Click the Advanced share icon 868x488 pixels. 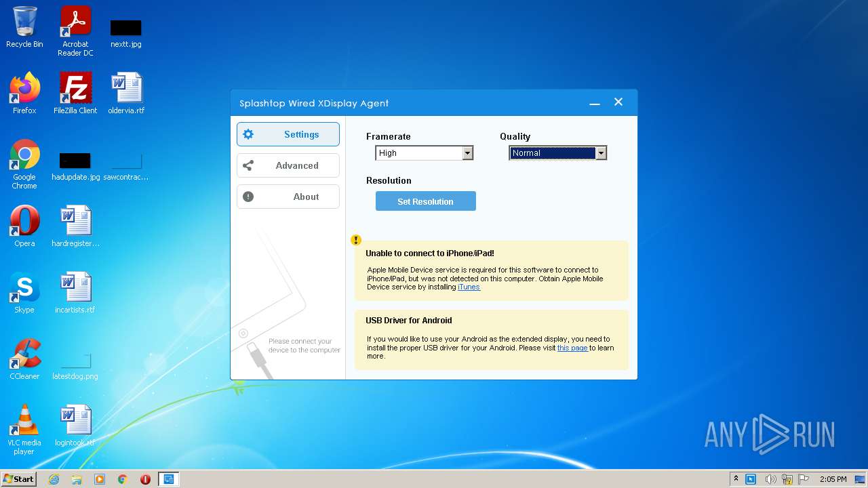[248, 165]
